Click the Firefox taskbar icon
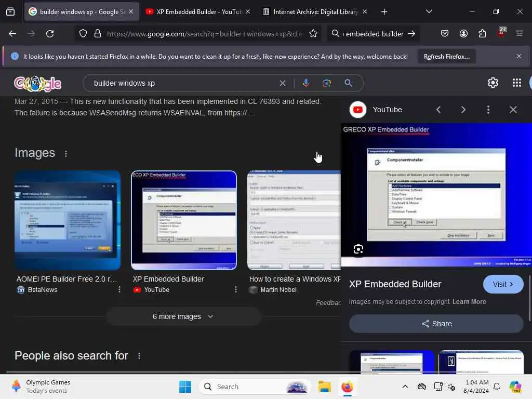532x399 pixels. [347, 387]
